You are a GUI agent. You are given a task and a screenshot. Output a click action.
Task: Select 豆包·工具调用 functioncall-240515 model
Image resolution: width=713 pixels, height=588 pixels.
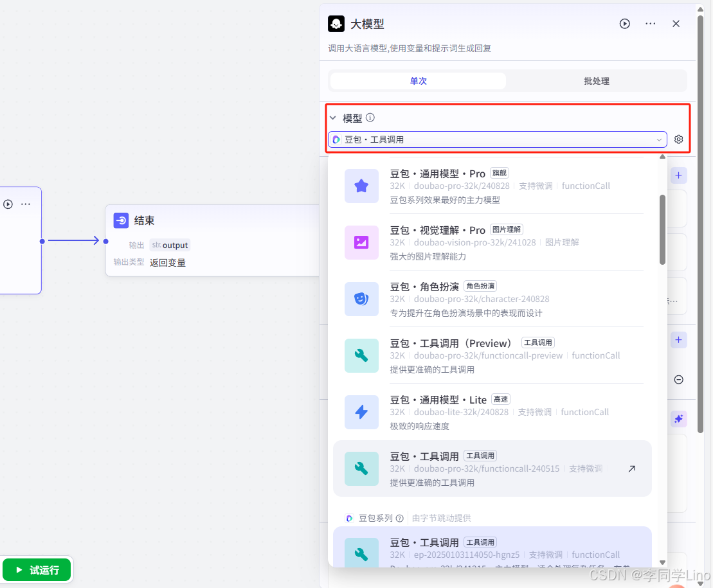click(x=492, y=468)
